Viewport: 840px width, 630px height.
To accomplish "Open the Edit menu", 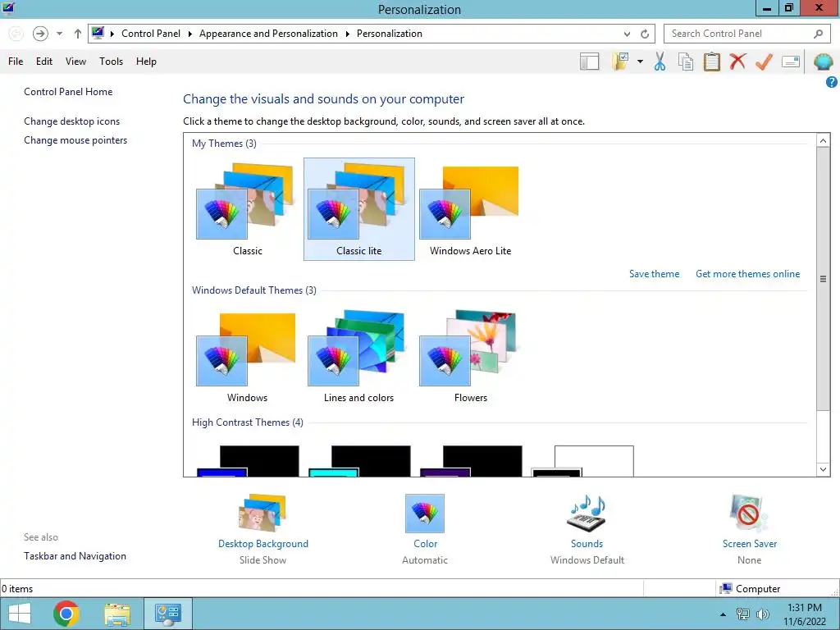I will click(44, 62).
